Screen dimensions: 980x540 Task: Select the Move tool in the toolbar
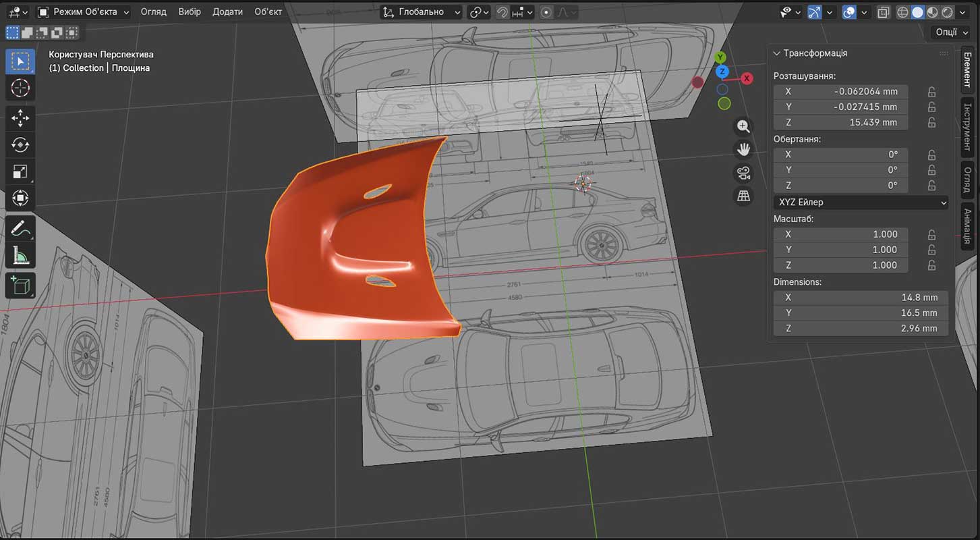coord(20,117)
